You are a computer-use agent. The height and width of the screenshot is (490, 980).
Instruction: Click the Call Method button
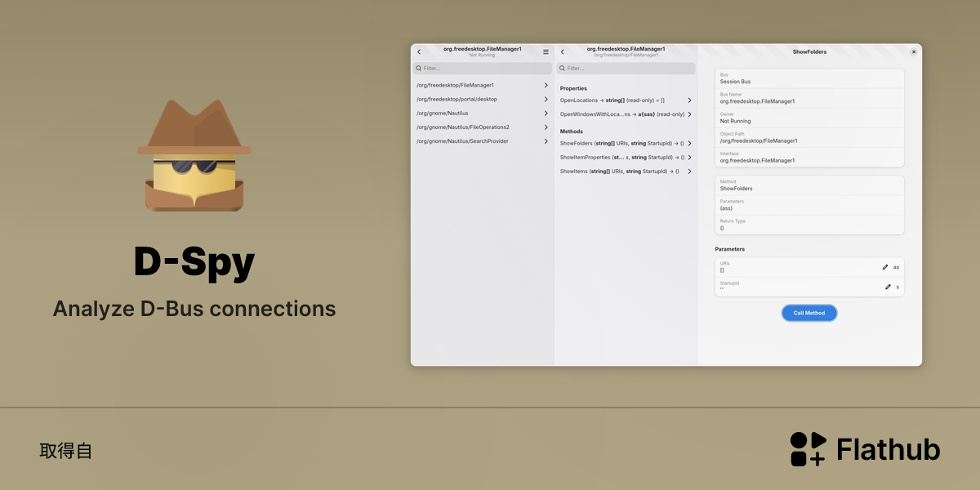pyautogui.click(x=809, y=313)
